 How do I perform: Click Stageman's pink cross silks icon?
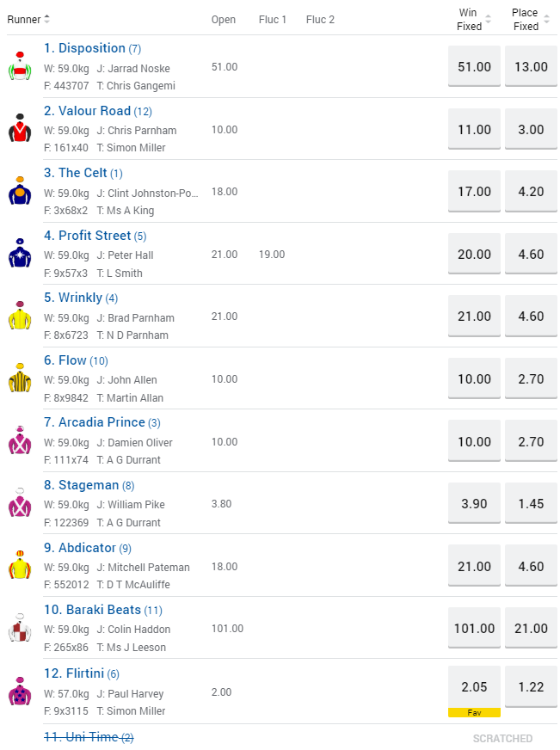coord(20,504)
